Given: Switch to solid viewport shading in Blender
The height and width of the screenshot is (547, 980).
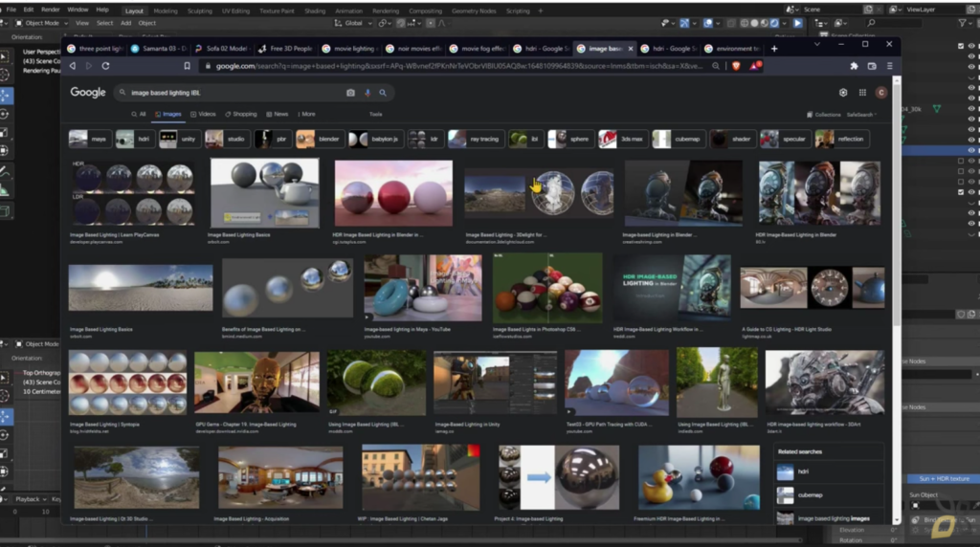Looking at the screenshot, I should click(754, 23).
